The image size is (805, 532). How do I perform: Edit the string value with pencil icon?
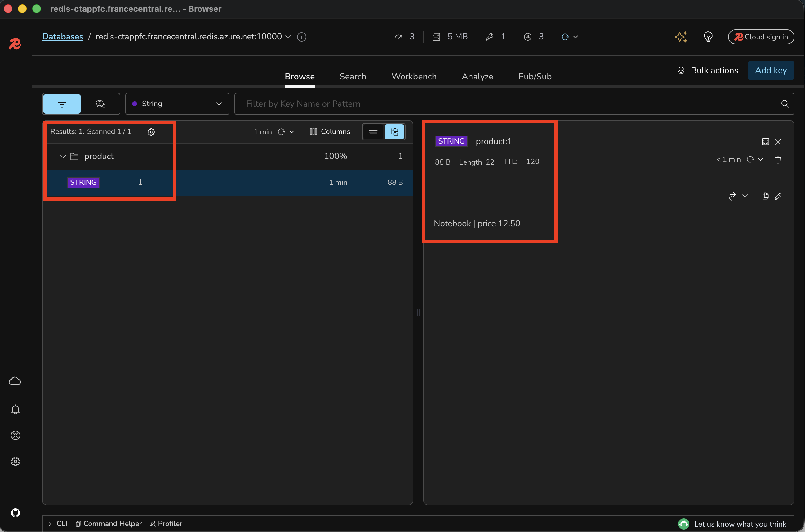pyautogui.click(x=778, y=197)
